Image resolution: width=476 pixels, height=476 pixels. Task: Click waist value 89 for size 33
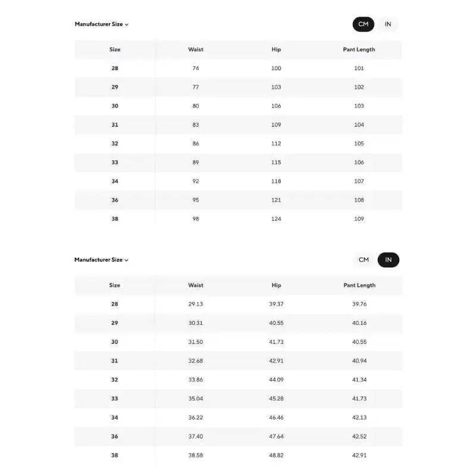[x=196, y=162]
